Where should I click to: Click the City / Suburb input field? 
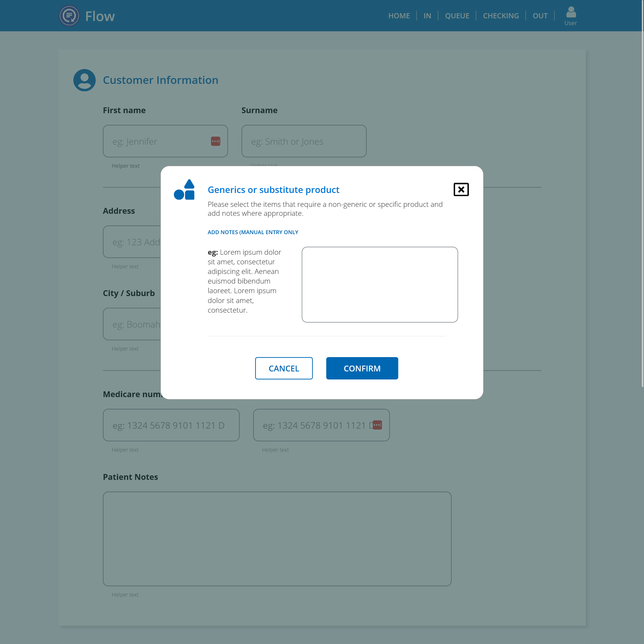132,324
